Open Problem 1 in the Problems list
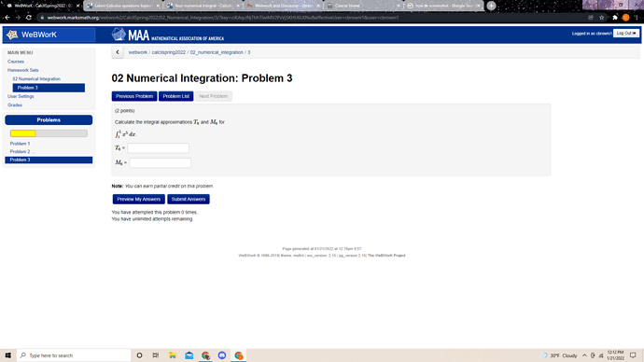 [x=20, y=144]
